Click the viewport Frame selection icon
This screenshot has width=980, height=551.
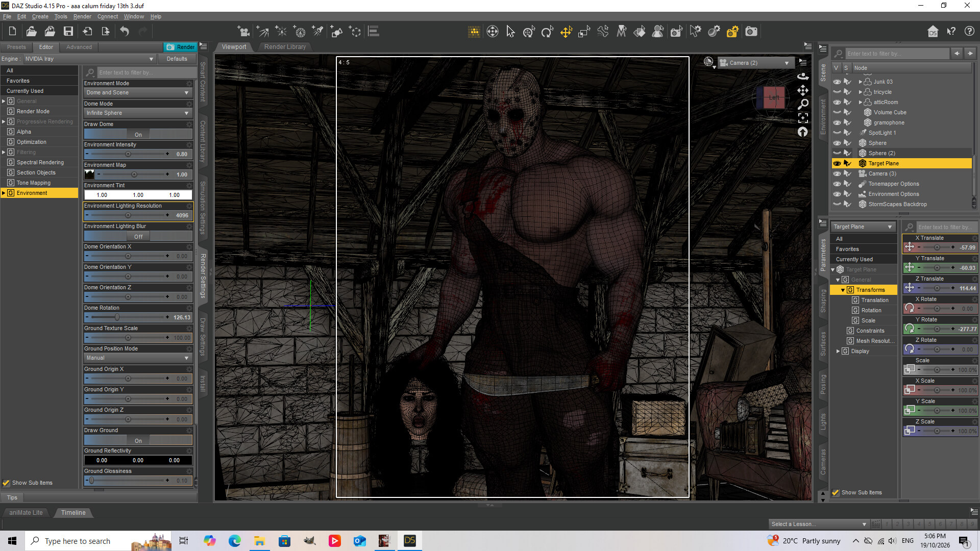pos(803,118)
